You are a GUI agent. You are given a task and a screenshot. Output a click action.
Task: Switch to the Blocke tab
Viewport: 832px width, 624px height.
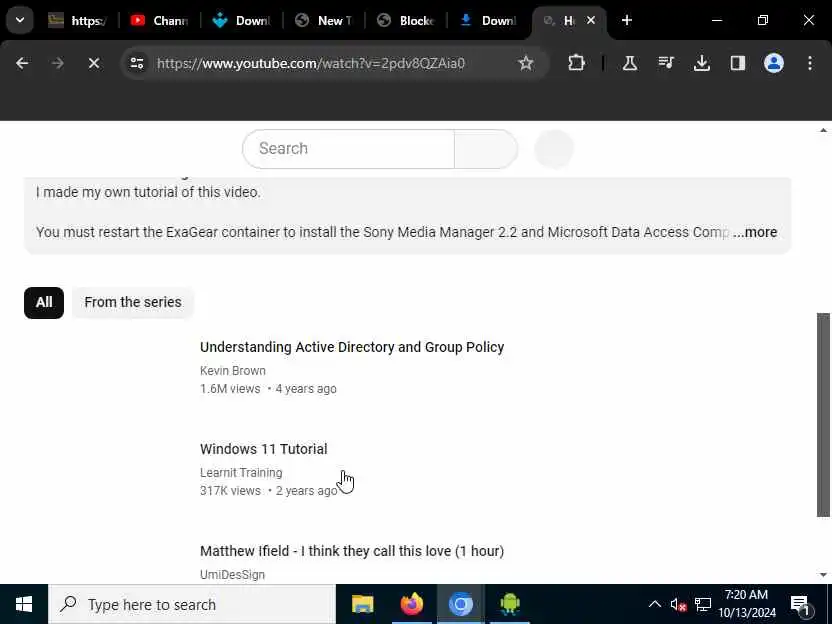click(x=406, y=21)
